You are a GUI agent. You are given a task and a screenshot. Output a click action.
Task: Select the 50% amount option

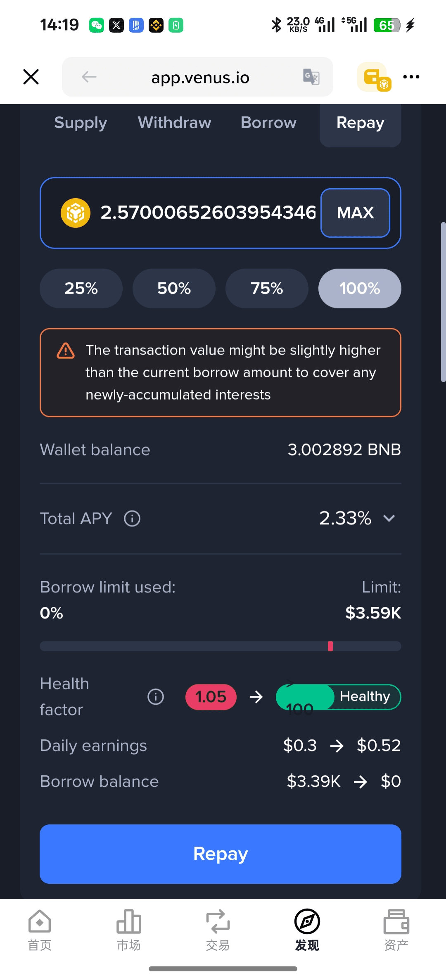pos(174,288)
